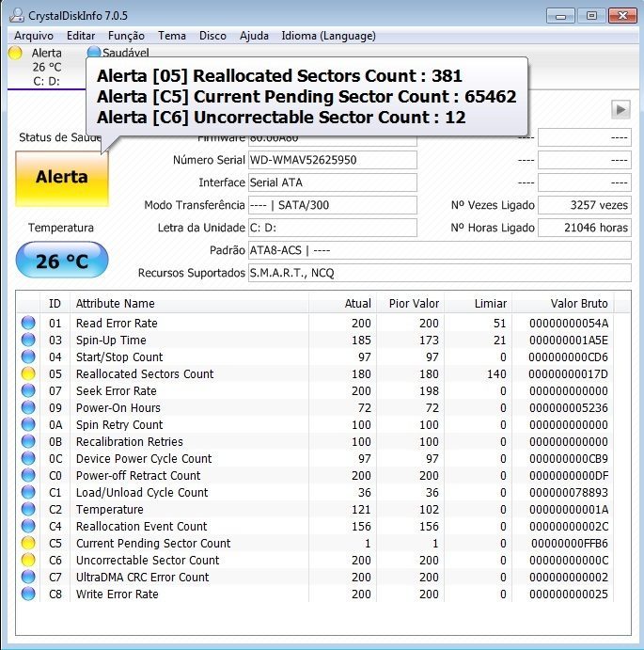
Task: Click the Attribute Name column header
Action: tap(189, 304)
